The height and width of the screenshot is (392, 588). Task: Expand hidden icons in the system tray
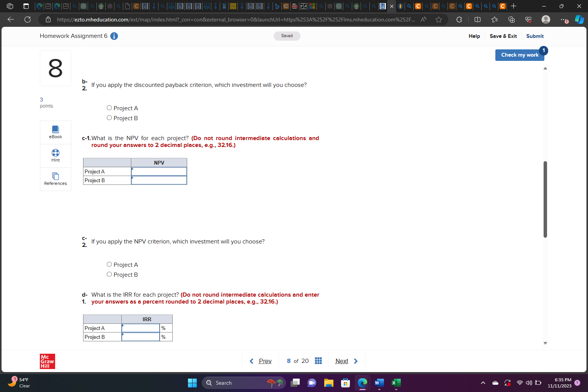pos(483,383)
